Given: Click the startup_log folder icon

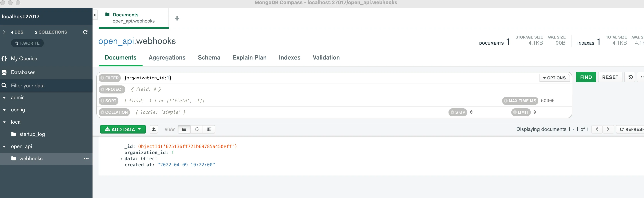Looking at the screenshot, I should point(14,134).
